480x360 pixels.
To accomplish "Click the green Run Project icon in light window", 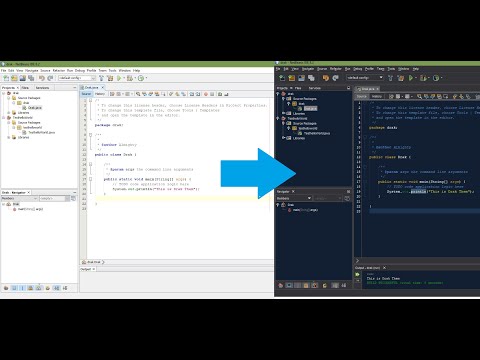I will click(119, 78).
